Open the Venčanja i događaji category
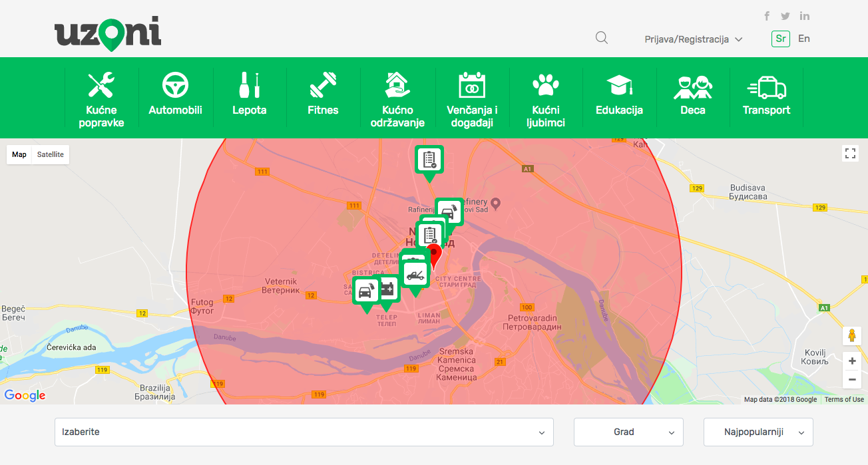This screenshot has height=465, width=868. click(x=472, y=98)
